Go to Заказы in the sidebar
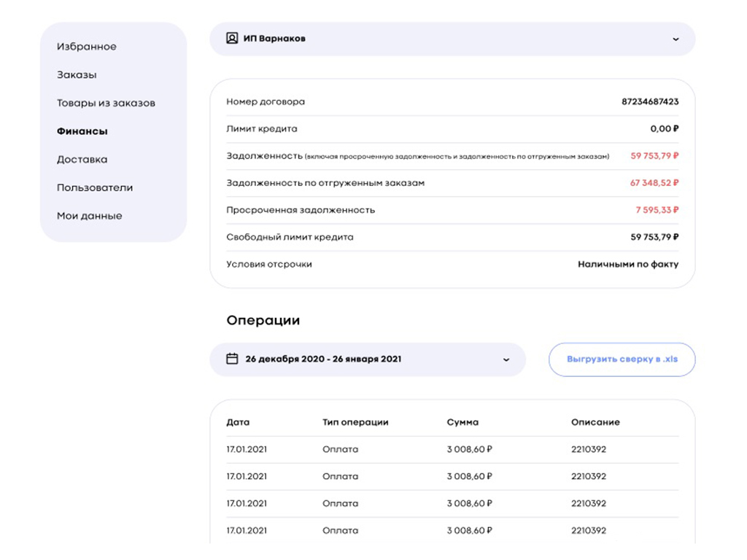This screenshot has height=560, width=747. coord(77,75)
